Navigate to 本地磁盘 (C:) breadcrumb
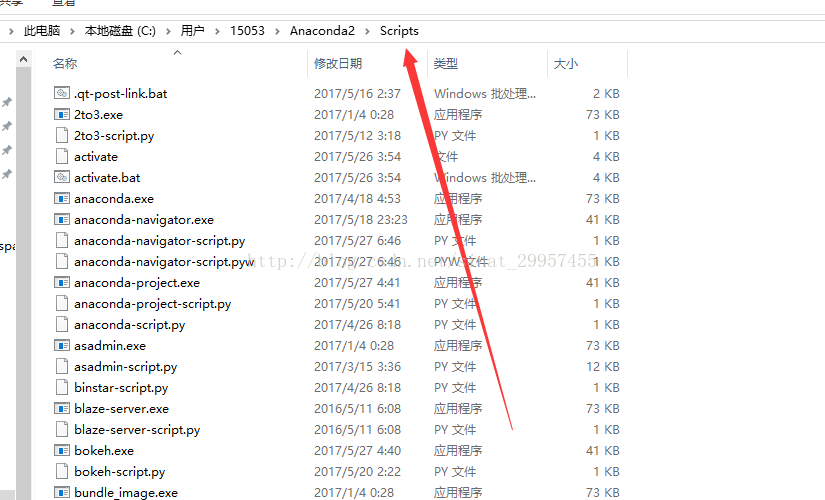825x500 pixels. click(120, 31)
